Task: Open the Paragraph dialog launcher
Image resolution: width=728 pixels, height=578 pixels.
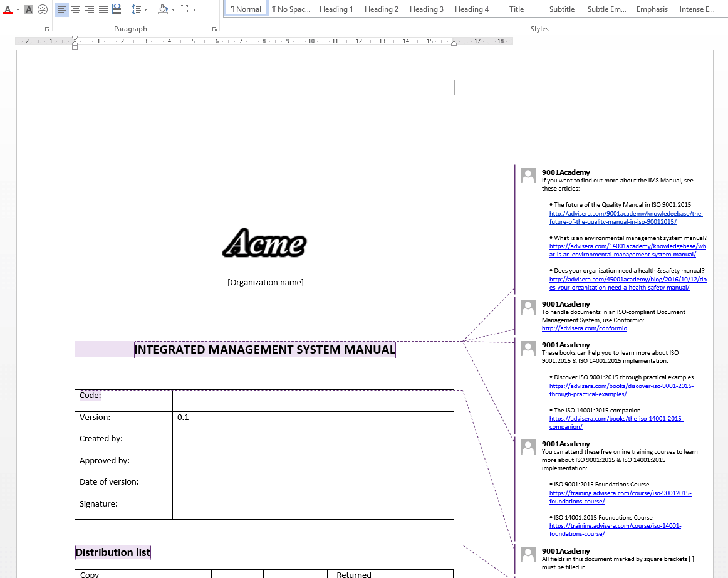Action: coord(214,29)
